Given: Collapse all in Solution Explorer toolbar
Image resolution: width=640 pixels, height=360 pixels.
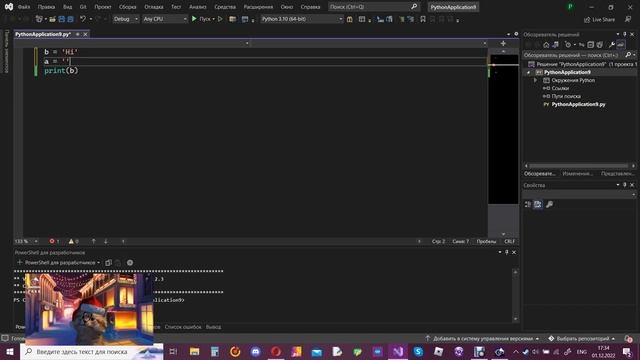Looking at the screenshot, I should click(591, 44).
